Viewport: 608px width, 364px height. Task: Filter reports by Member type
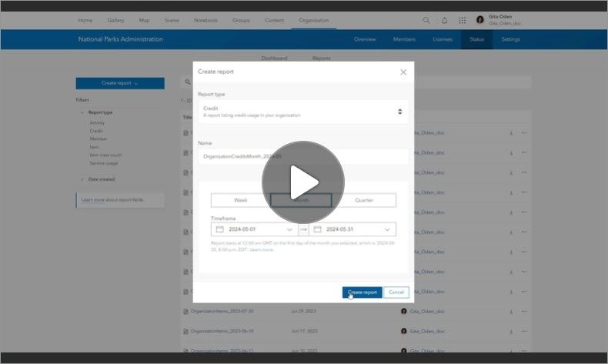[x=99, y=139]
